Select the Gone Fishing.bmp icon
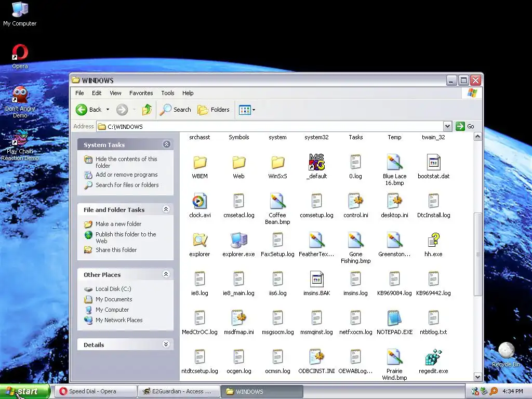 click(355, 240)
